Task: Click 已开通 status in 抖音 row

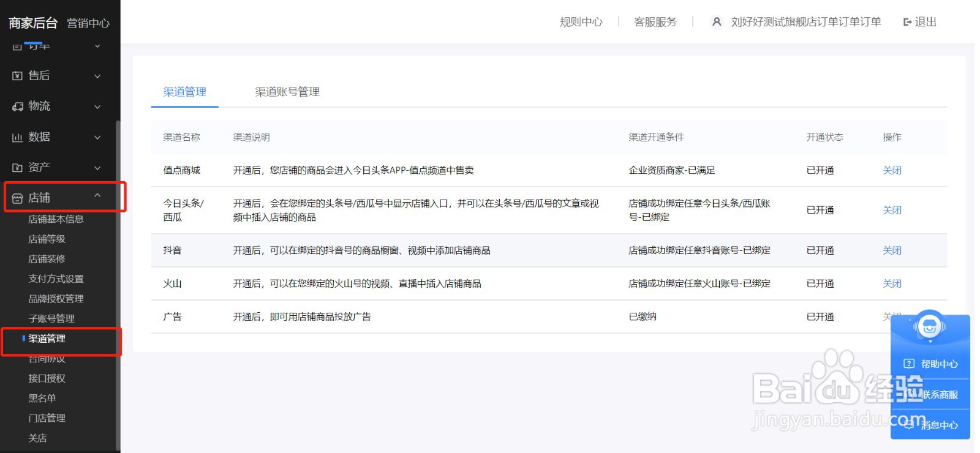Action: [820, 250]
